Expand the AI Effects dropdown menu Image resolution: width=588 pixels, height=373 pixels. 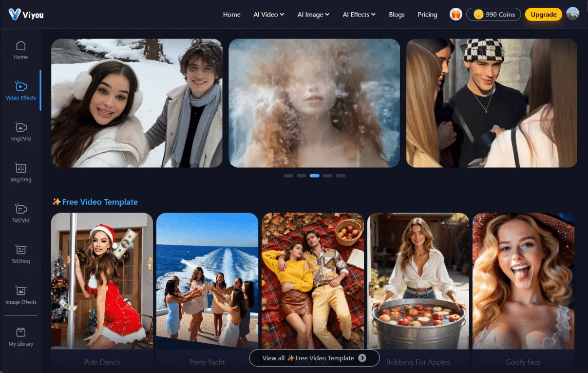click(x=359, y=15)
